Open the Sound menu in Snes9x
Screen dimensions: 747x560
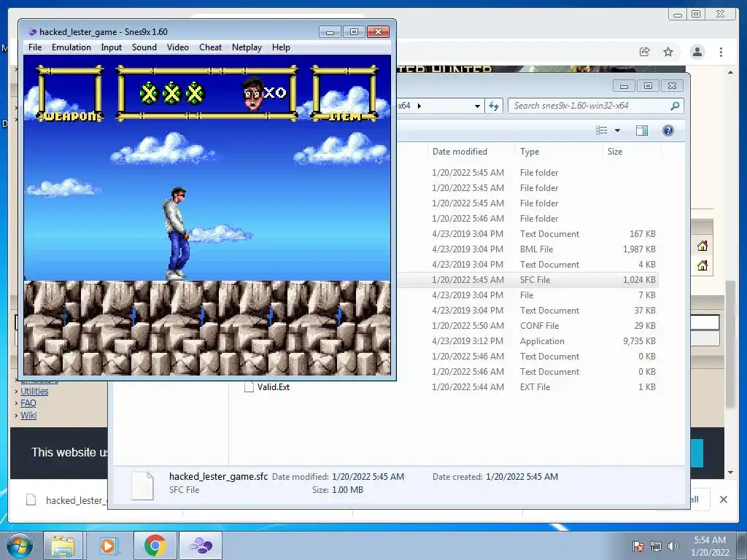click(x=144, y=47)
